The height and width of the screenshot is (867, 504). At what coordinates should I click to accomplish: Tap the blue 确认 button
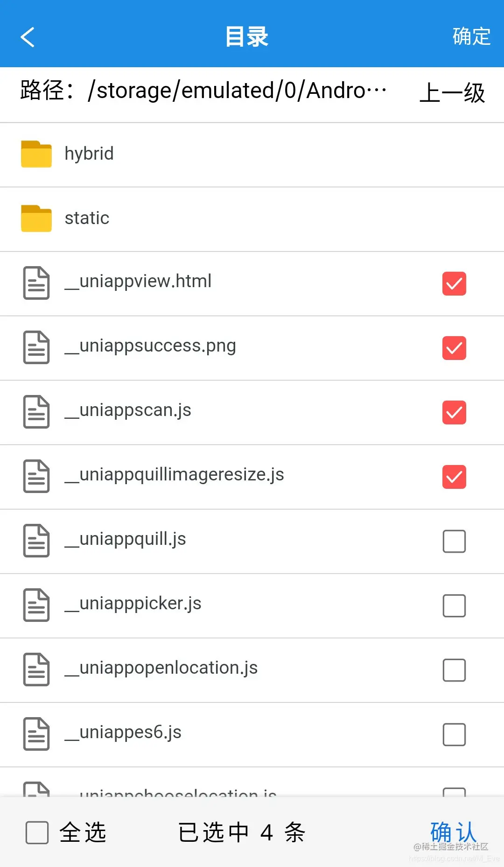coord(453,832)
